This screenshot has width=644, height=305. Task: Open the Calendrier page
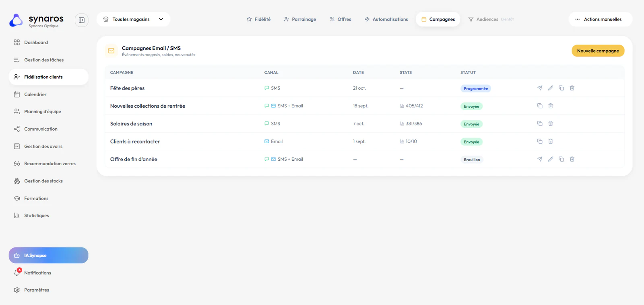point(48,94)
